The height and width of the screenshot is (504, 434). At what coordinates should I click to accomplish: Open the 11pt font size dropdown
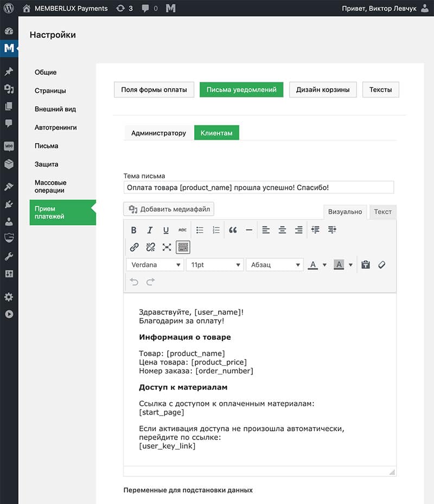[214, 265]
